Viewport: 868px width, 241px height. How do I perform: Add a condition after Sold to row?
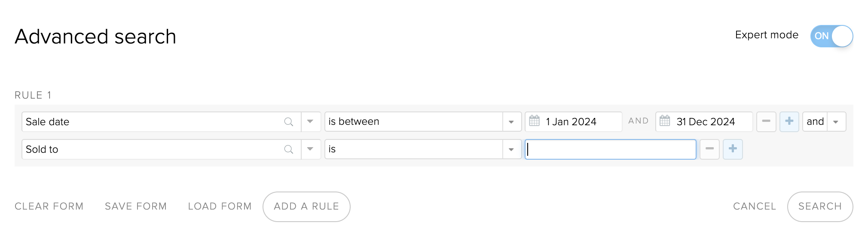tap(733, 149)
